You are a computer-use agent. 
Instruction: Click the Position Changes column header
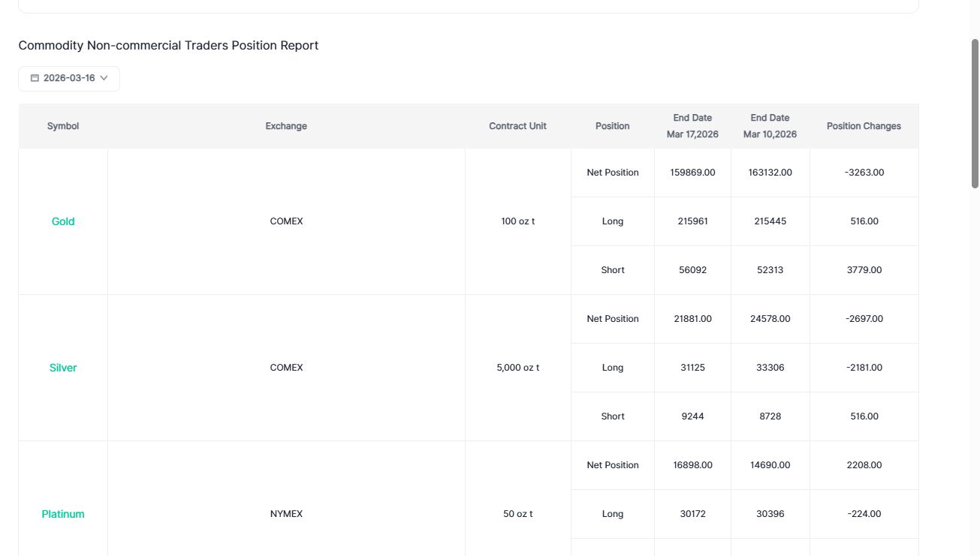864,126
